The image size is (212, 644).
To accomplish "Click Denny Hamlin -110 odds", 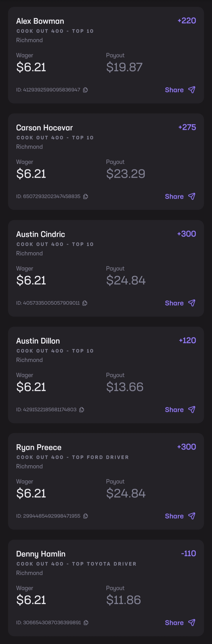I will (x=188, y=553).
